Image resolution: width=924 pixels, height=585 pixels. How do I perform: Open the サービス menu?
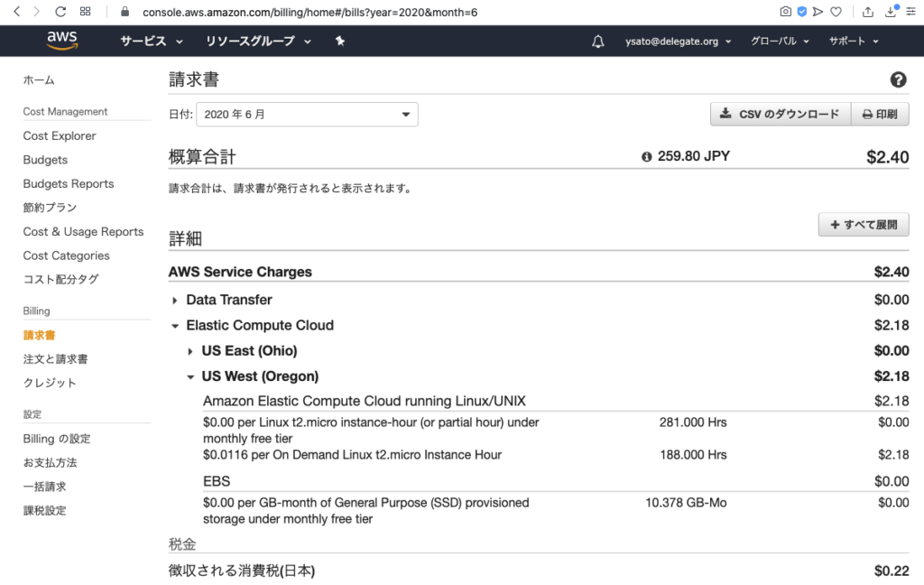(x=152, y=42)
